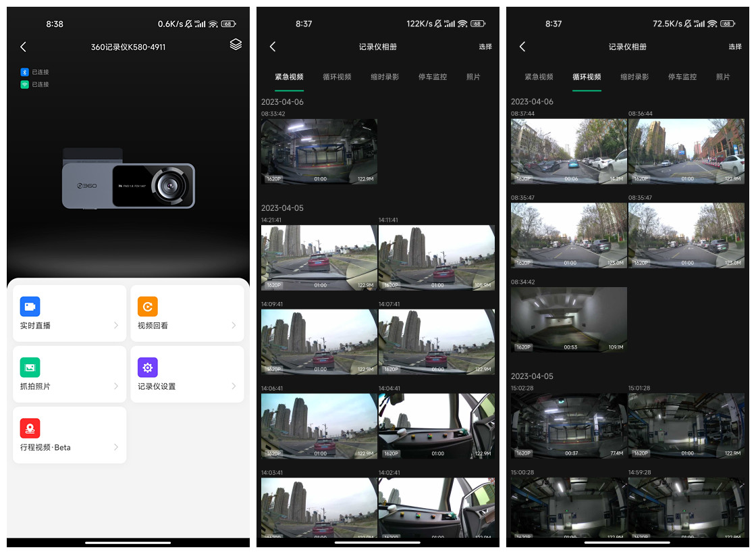This screenshot has width=756, height=554.
Task: Open the 08:33:42 emergency video thumbnail
Action: [x=319, y=151]
